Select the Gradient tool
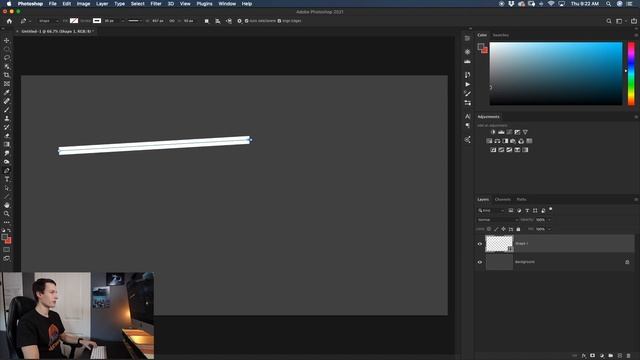640x360 pixels. click(x=7, y=144)
